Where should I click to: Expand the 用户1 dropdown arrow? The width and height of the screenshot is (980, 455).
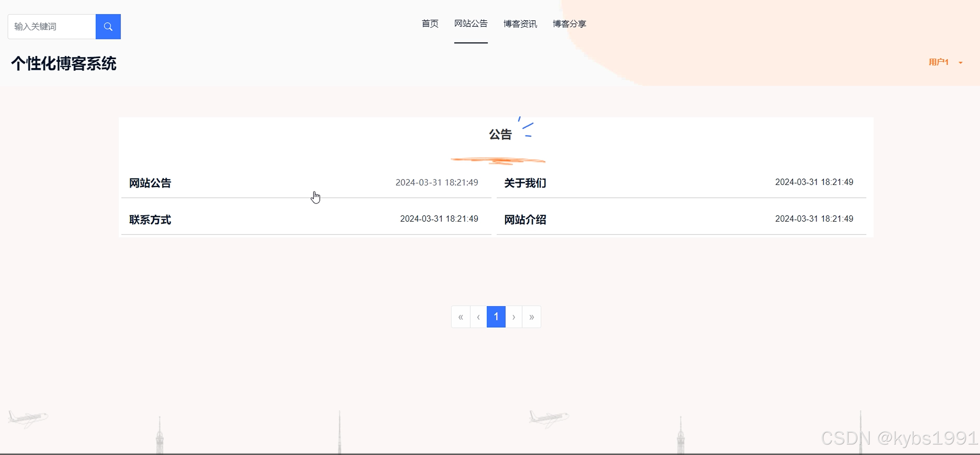(x=960, y=63)
